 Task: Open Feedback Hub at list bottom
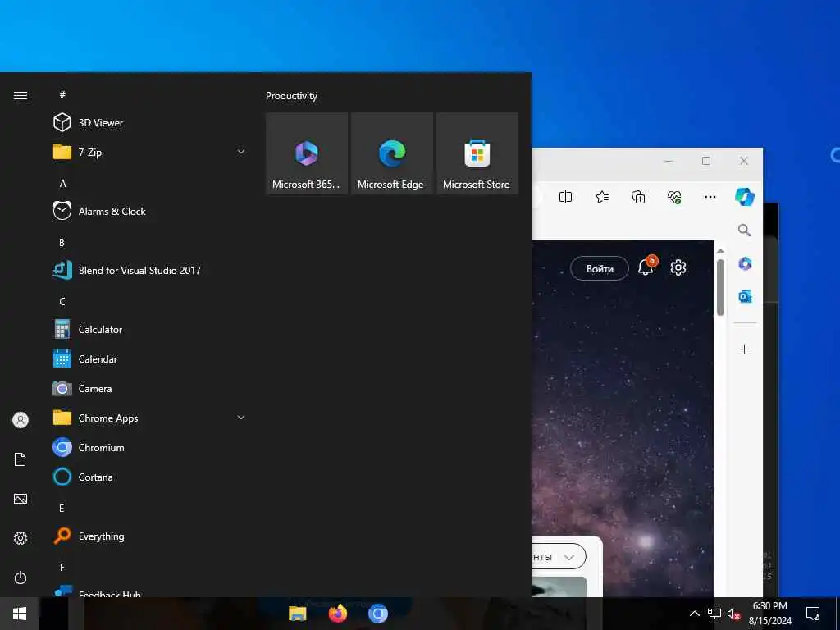[x=150, y=591]
